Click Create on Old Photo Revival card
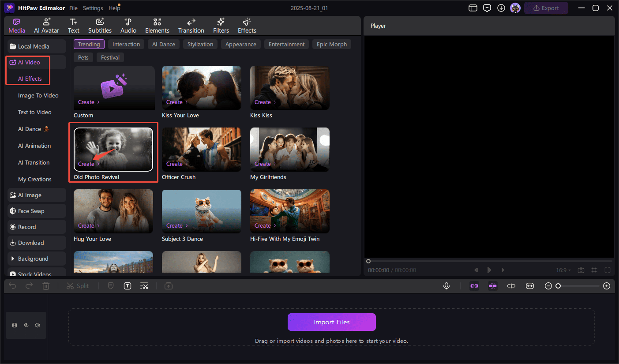619x364 pixels. coord(89,164)
